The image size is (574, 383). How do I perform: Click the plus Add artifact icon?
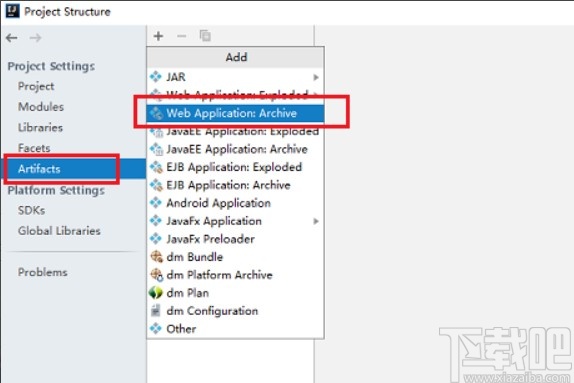pyautogui.click(x=159, y=36)
